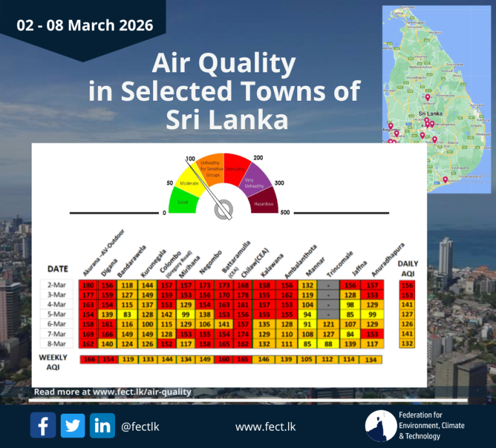Open the Read more at www.fect.lk/air-quality link
Viewport: 496px width, 448px height.
(112, 391)
